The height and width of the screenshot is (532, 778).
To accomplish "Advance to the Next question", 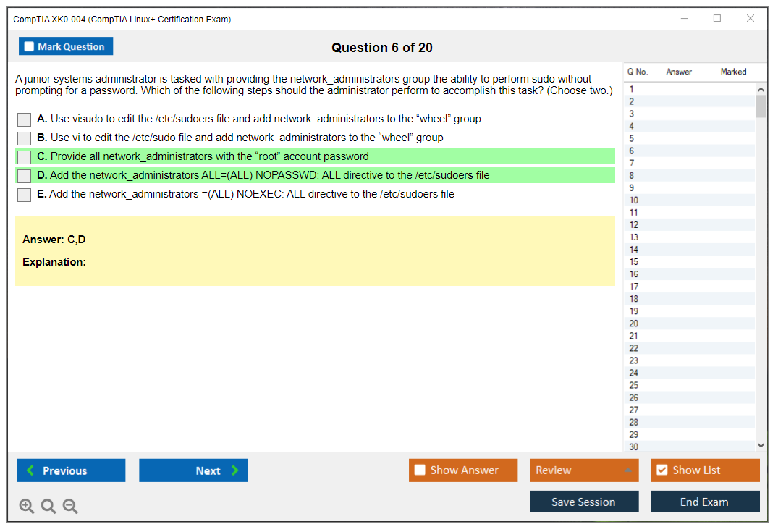I will tap(193, 470).
